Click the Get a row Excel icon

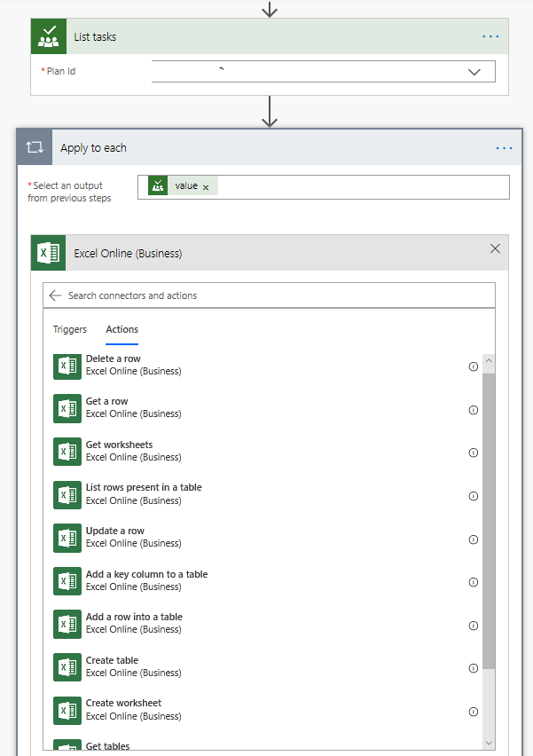[67, 409]
